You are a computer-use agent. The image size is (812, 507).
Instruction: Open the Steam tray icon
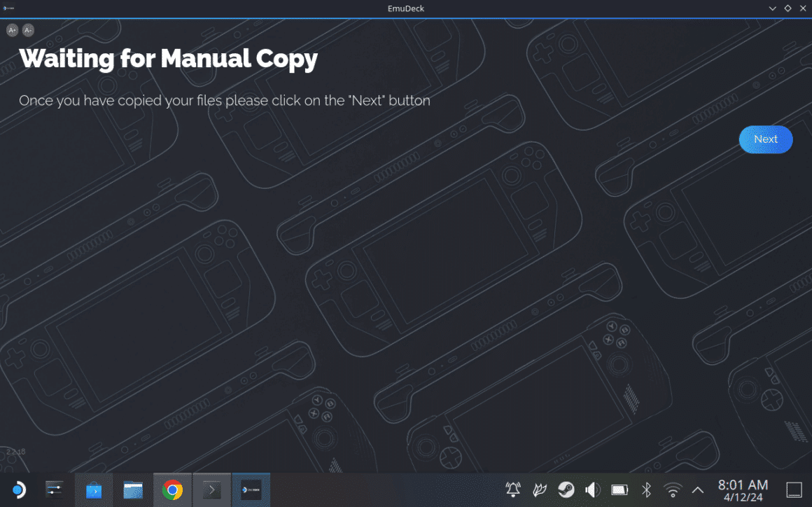566,489
